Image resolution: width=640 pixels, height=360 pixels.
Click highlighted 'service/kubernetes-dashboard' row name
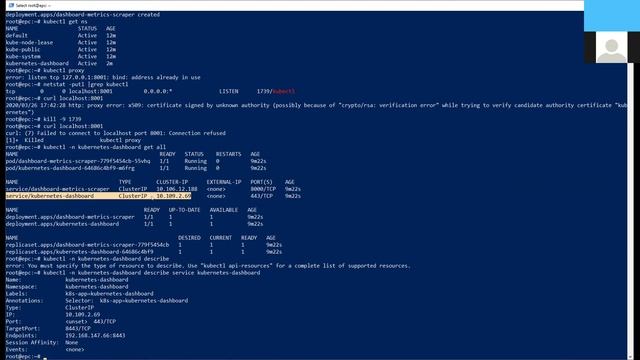pyautogui.click(x=50, y=196)
